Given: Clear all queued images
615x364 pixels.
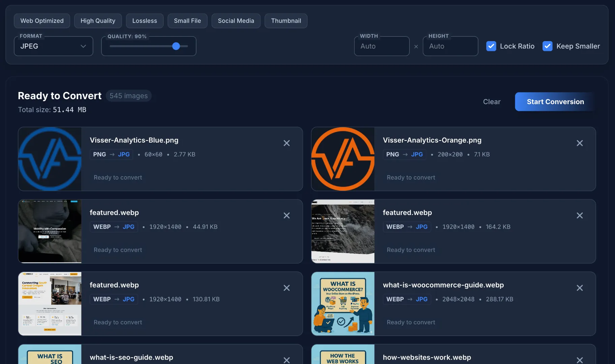Looking at the screenshot, I should [x=492, y=101].
